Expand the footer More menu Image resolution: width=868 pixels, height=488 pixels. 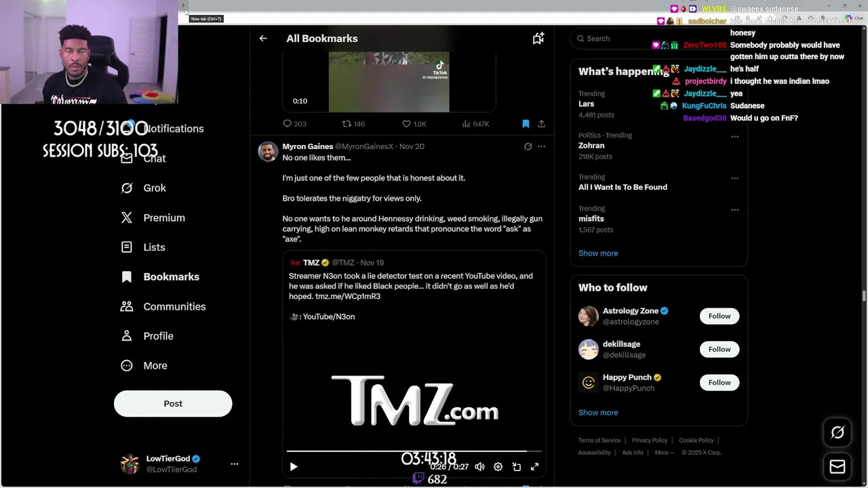click(x=664, y=453)
